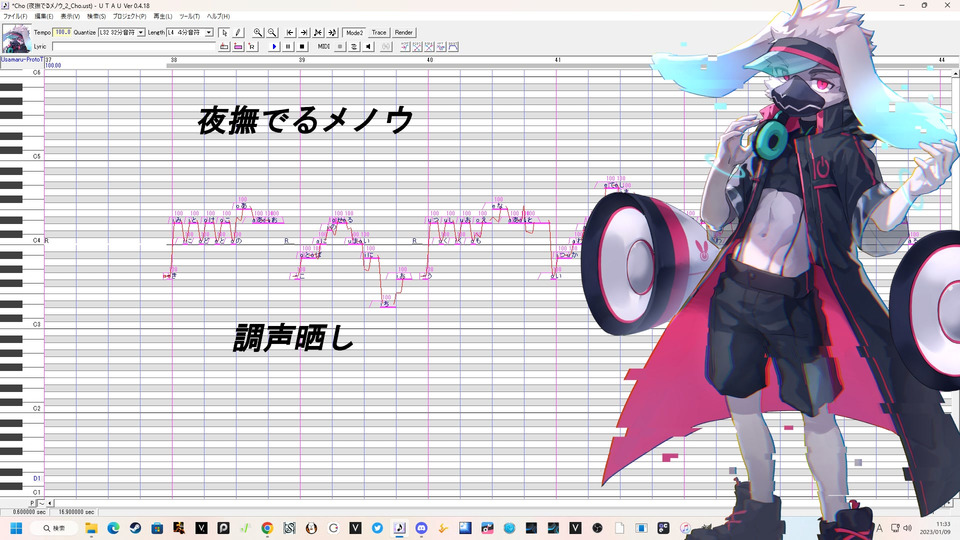
Task: Click the converging-arrows toolbar icon
Action: [318, 32]
